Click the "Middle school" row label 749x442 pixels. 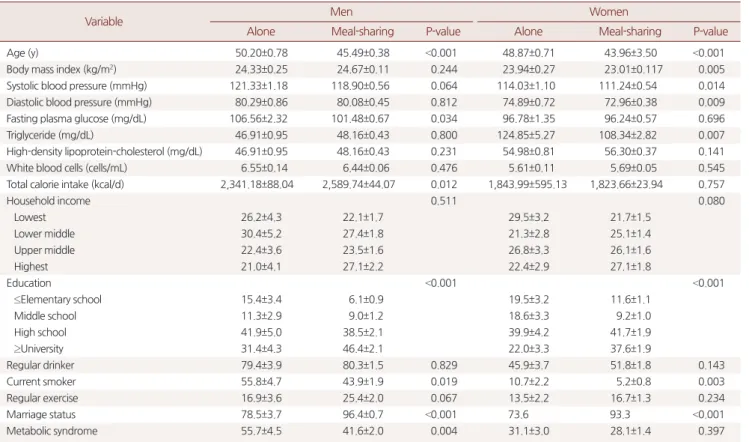point(45,316)
